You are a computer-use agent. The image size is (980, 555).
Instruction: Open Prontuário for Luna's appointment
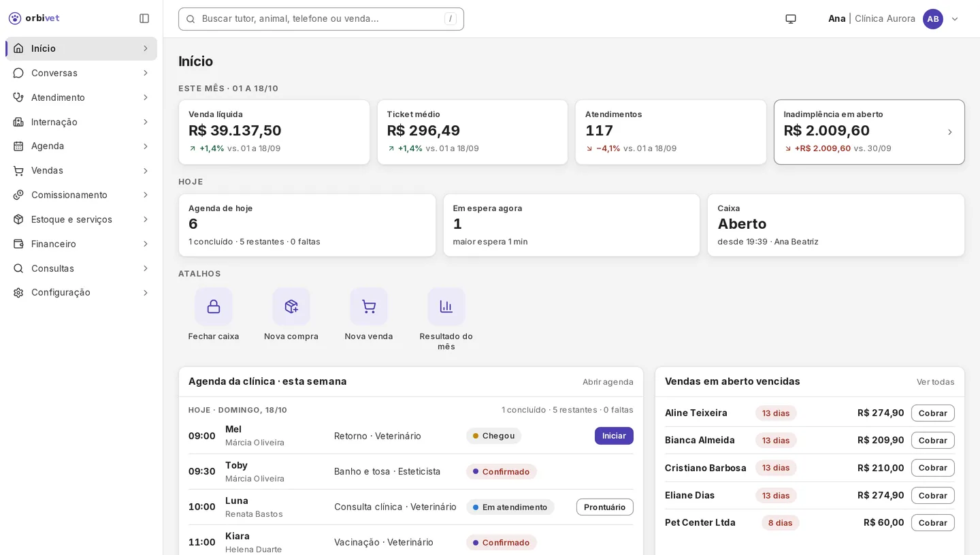(605, 507)
